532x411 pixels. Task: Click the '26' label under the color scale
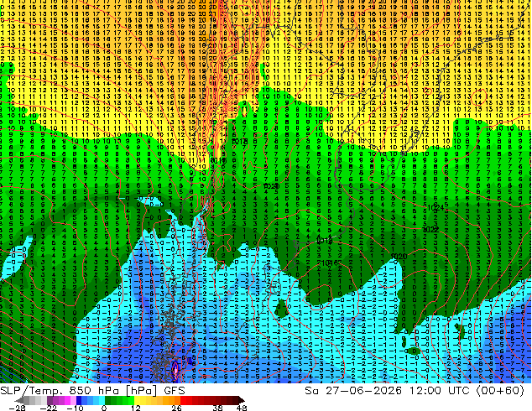[x=176, y=408]
